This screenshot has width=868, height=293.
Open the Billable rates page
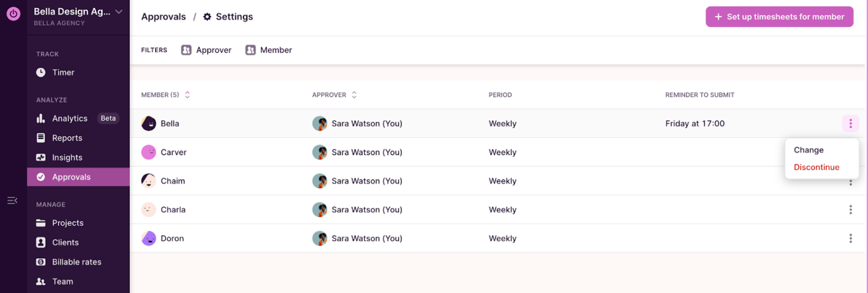point(76,262)
